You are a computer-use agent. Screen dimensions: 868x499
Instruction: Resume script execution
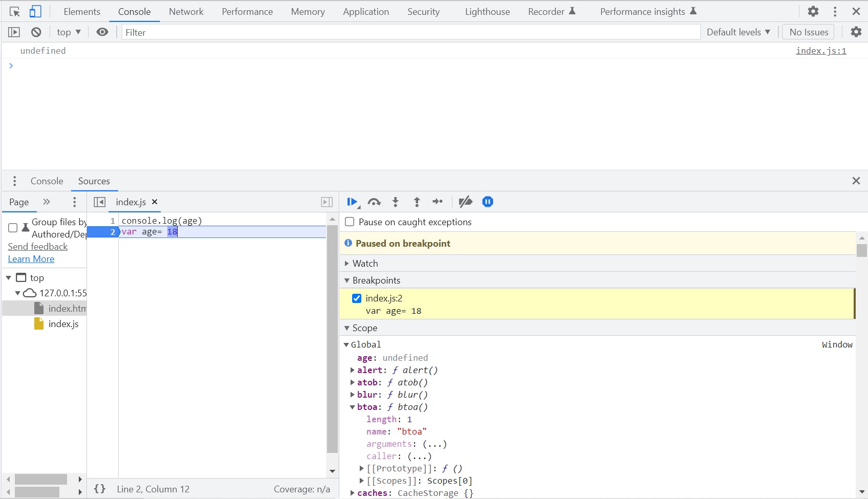(x=353, y=202)
